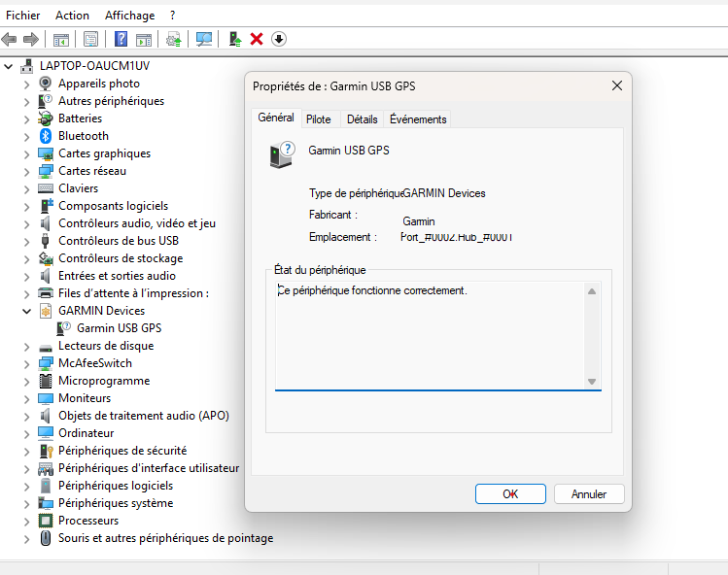Collapse the GARMIN Devices node
The image size is (728, 575).
[26, 311]
